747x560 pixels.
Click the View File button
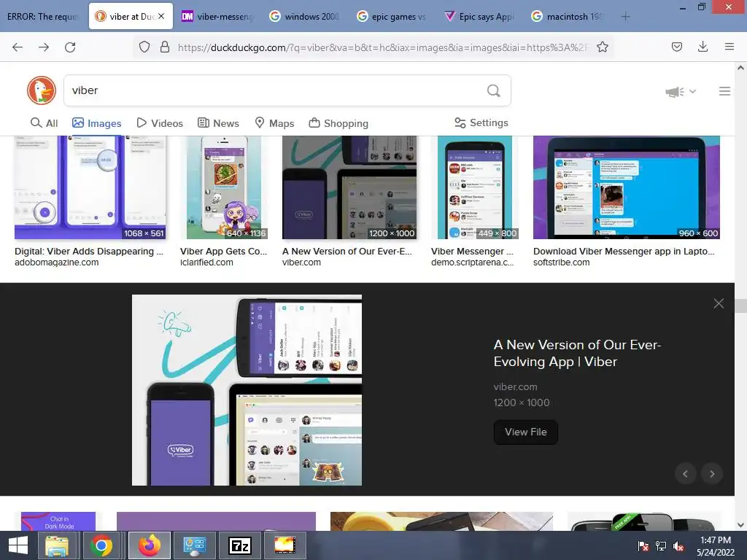[x=525, y=432]
